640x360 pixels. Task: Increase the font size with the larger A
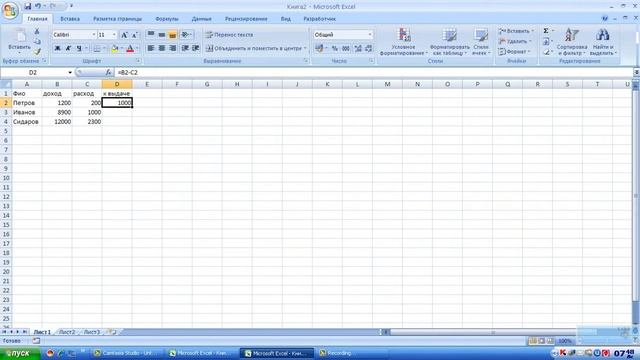(x=124, y=35)
